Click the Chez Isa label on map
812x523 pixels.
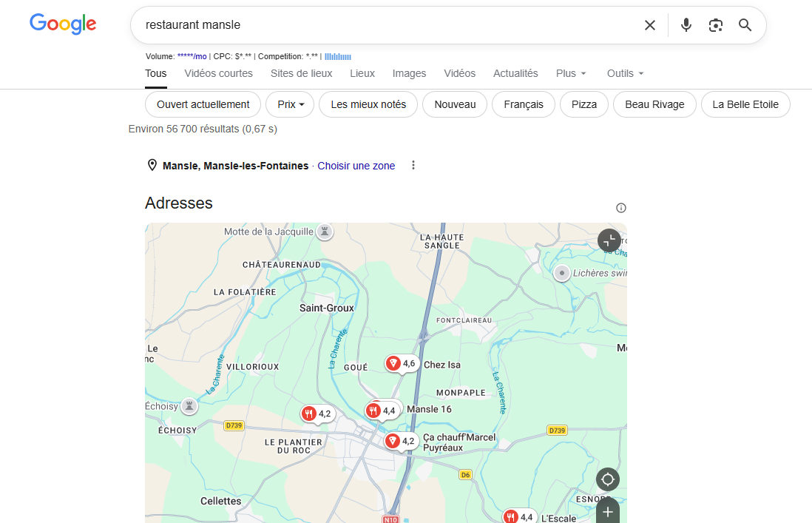pyautogui.click(x=442, y=365)
